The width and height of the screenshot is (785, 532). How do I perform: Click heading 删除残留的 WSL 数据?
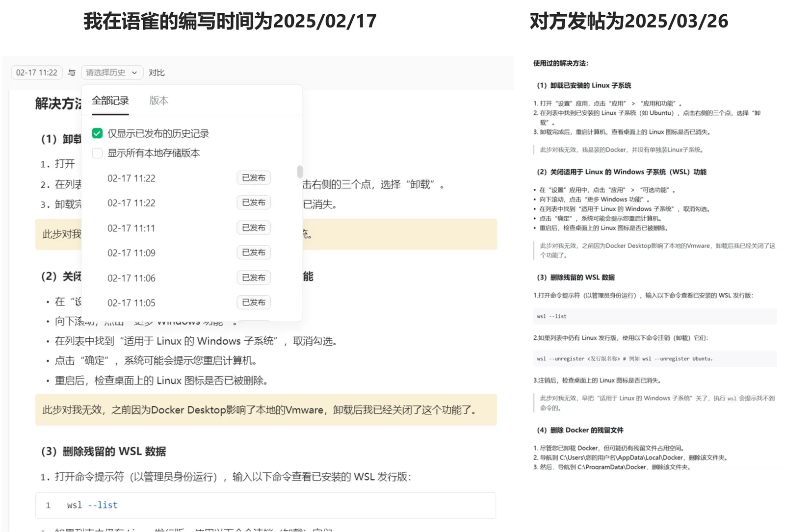point(105,451)
